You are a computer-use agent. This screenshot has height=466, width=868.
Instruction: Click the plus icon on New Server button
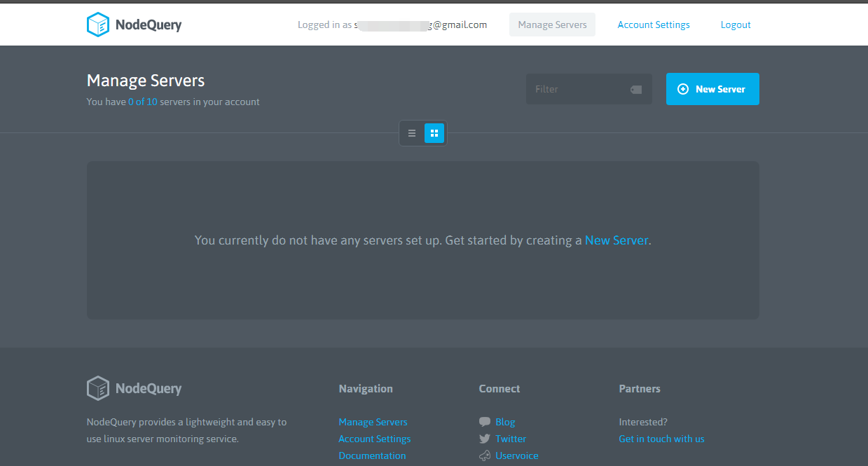[x=683, y=89]
